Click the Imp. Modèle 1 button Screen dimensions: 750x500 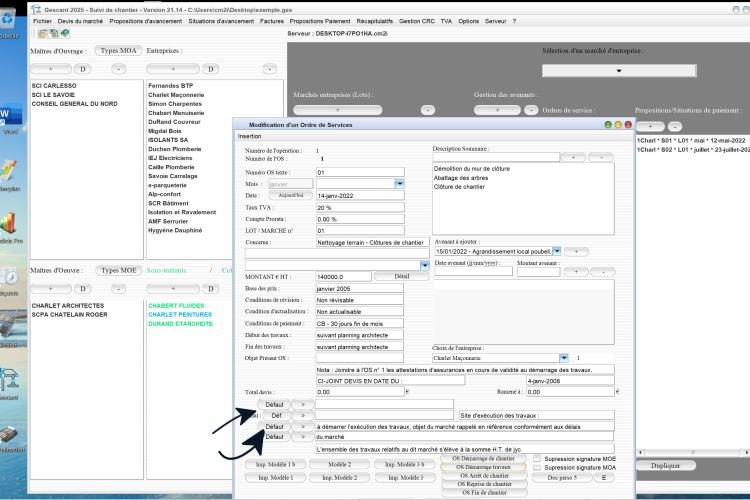pyautogui.click(x=275, y=478)
